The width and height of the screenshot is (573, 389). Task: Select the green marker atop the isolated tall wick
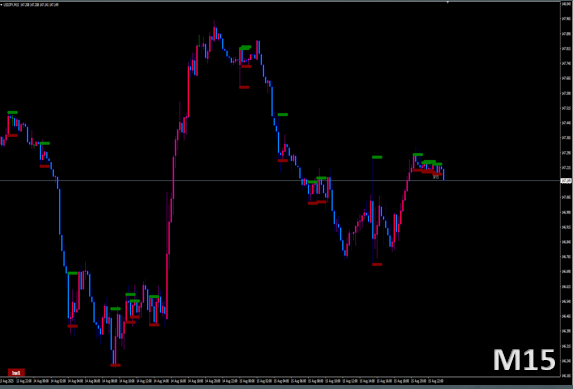click(377, 157)
